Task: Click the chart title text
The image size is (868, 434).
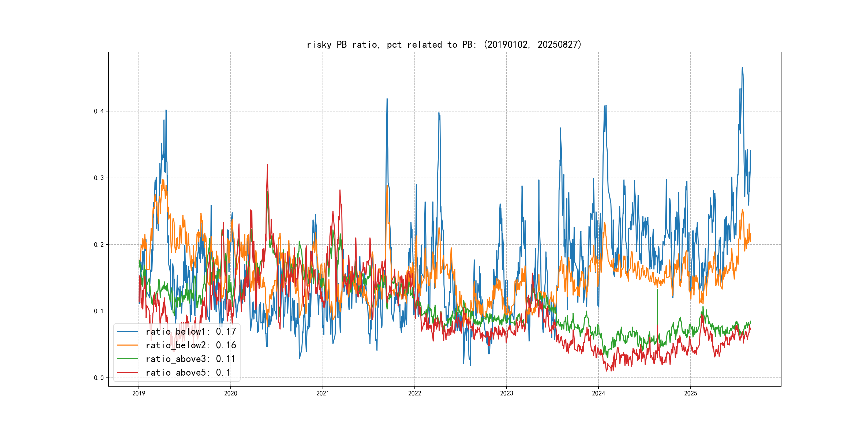Action: click(x=444, y=44)
